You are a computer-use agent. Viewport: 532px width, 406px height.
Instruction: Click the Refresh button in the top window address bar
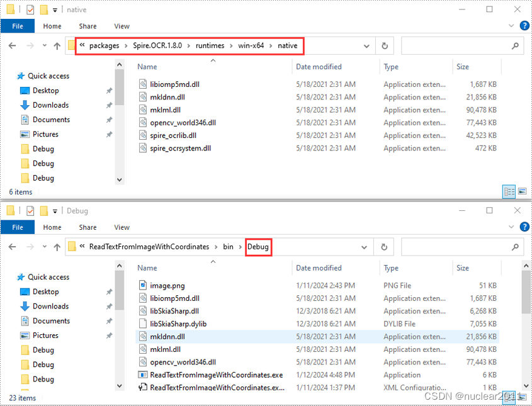tap(384, 45)
